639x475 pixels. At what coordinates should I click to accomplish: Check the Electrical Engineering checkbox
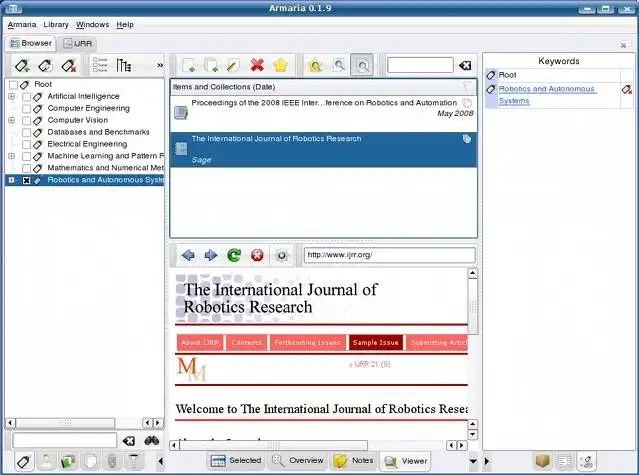tap(26, 145)
